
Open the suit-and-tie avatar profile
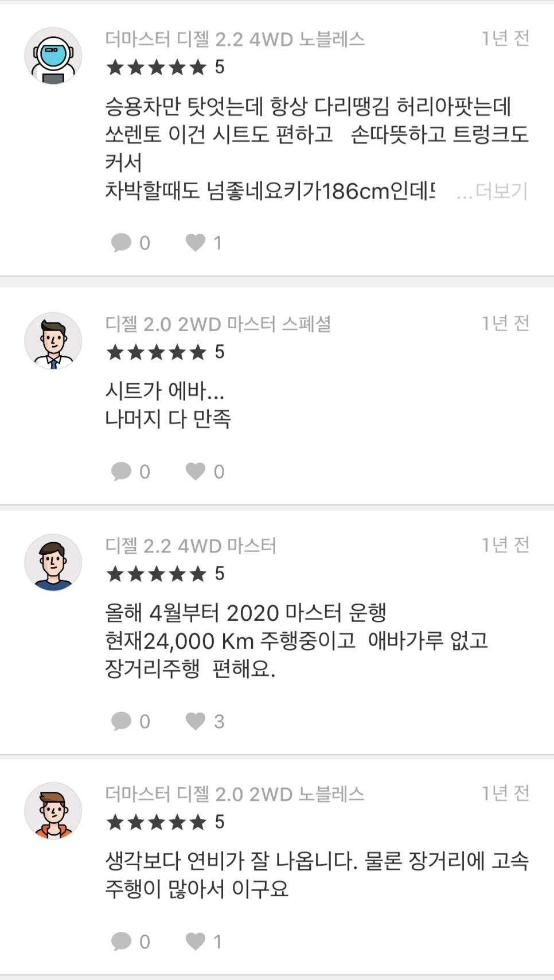53,341
